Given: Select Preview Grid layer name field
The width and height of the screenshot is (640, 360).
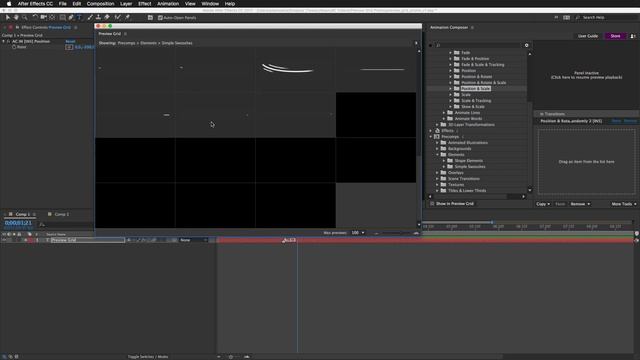Looking at the screenshot, I should pyautogui.click(x=87, y=240).
